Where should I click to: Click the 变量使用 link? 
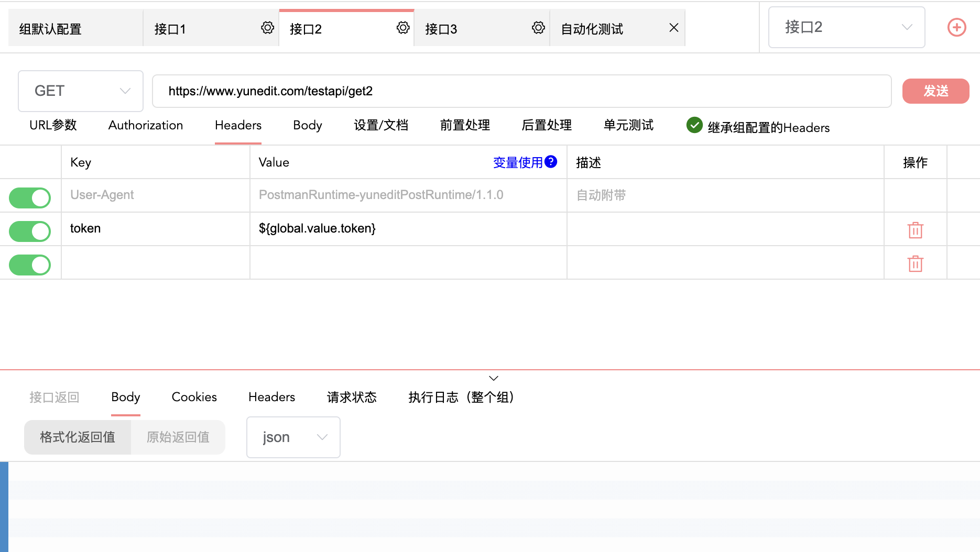[518, 162]
